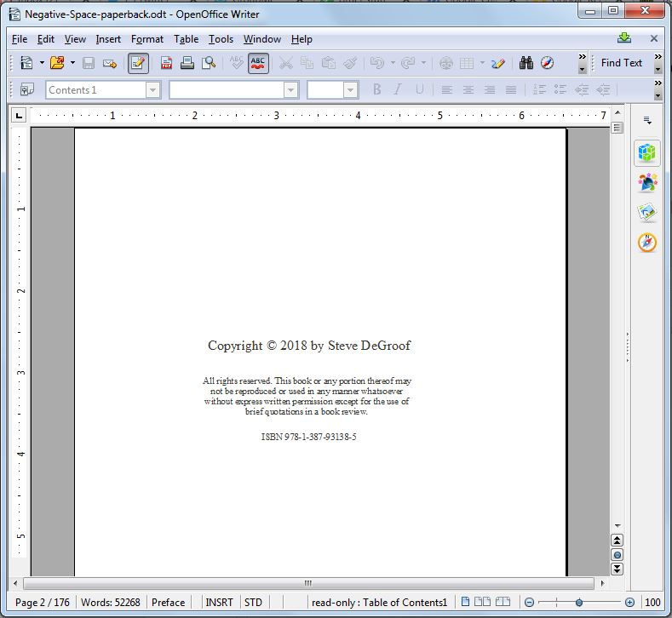
Task: Click the green update download icon
Action: (624, 38)
